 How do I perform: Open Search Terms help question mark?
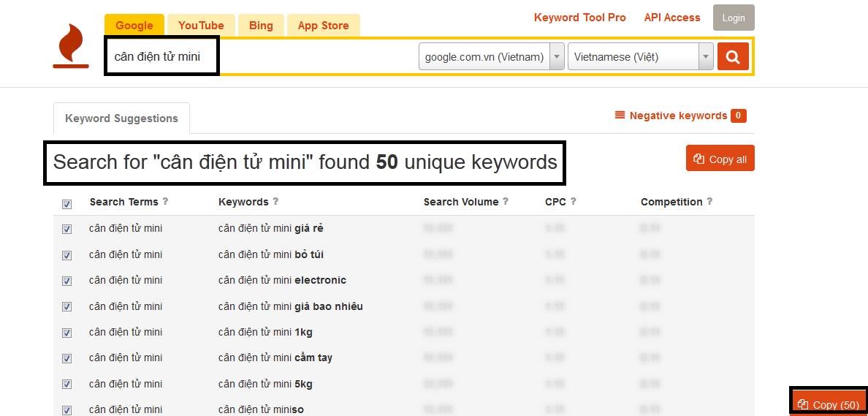[x=165, y=202]
